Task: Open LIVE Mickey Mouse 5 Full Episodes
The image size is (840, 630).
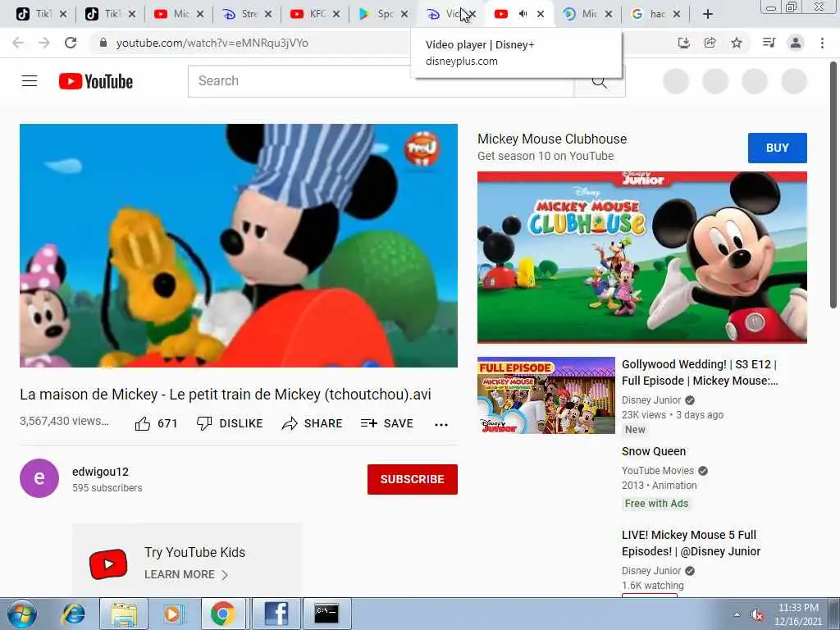Action: pos(691,543)
